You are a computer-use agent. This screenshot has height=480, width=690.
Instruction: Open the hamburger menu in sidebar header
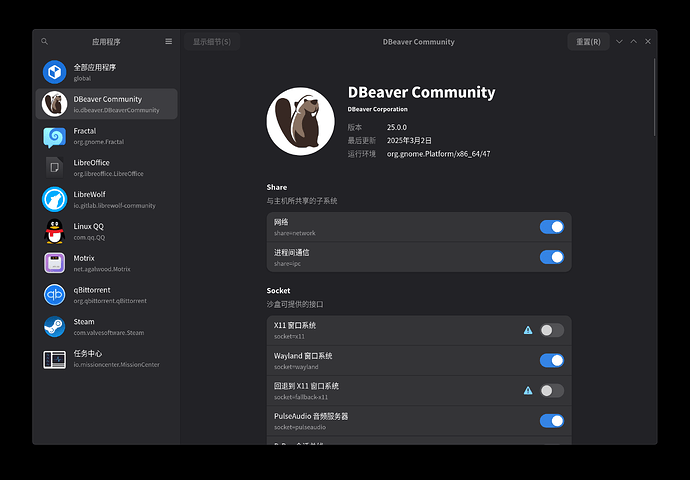tap(169, 41)
